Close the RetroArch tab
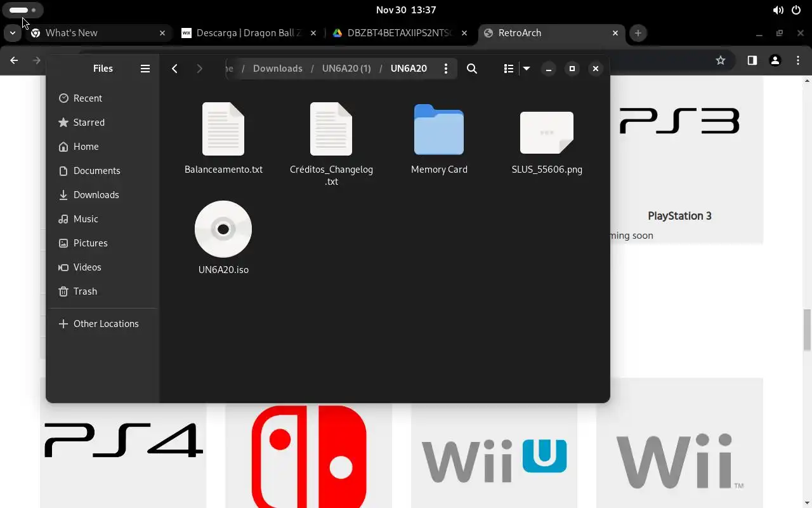The image size is (812, 508). pos(615,33)
